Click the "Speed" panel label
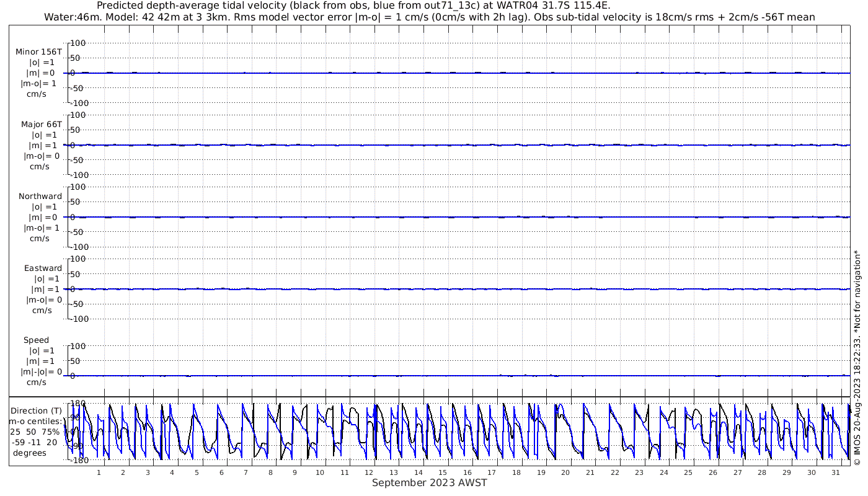Viewport: 868px width, 496px height. click(x=36, y=340)
